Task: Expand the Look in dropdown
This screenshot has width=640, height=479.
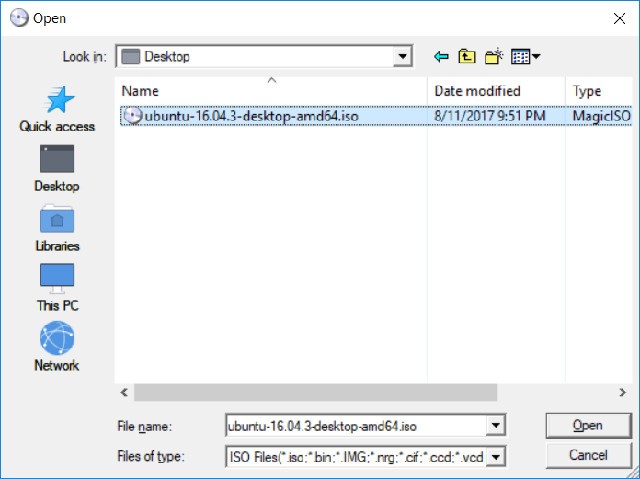Action: [x=402, y=57]
